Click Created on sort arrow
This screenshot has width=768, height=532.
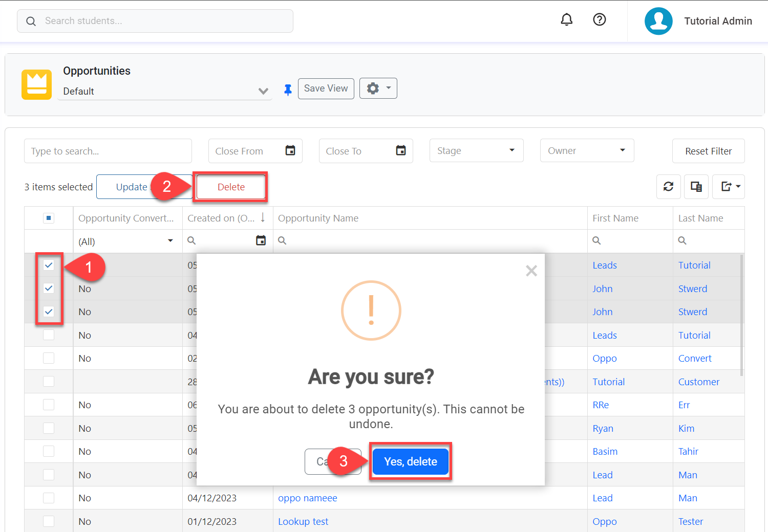click(263, 217)
